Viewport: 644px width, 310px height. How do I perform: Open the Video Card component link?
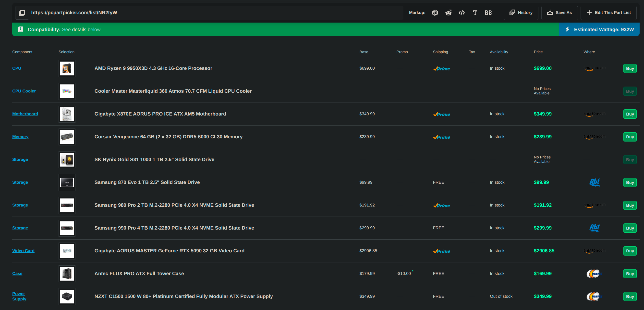pos(23,250)
